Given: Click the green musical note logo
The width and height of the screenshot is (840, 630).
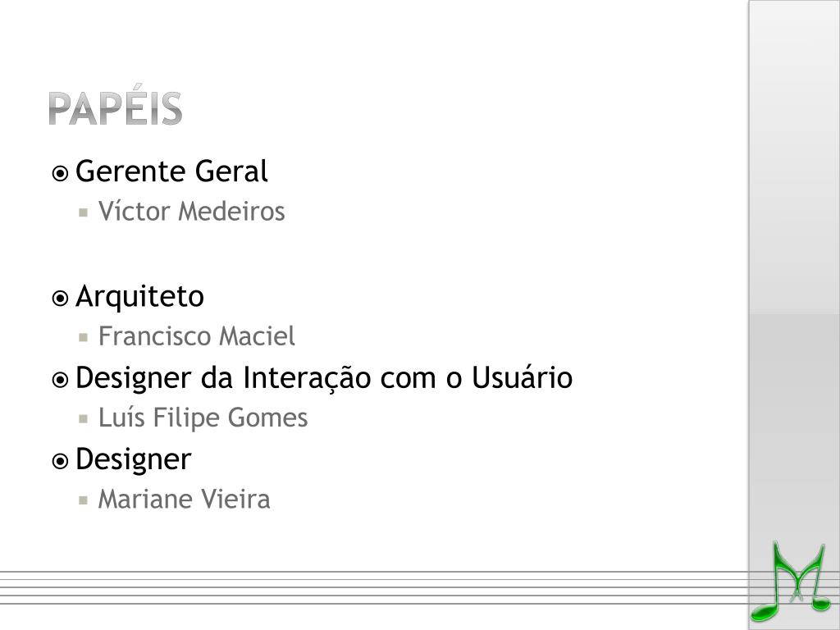Looking at the screenshot, I should click(791, 582).
